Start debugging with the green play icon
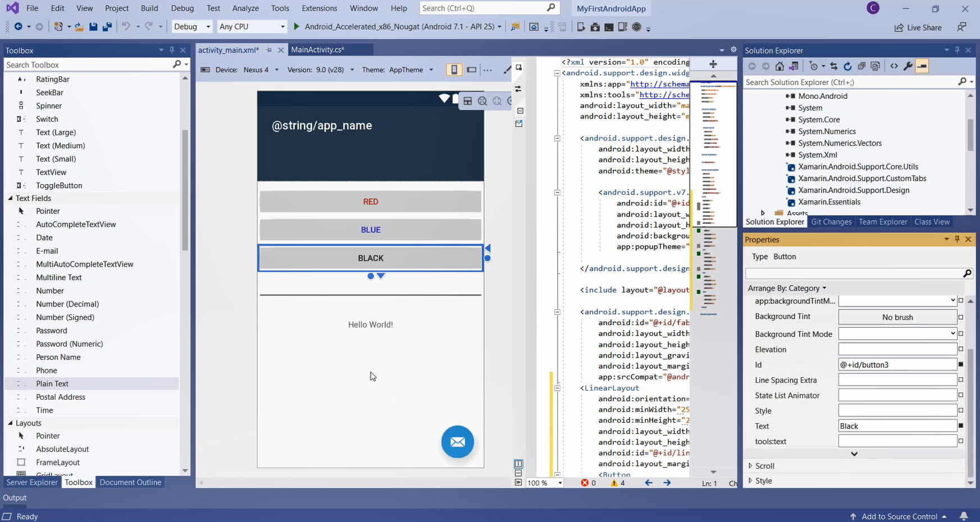The image size is (980, 522). [297, 27]
